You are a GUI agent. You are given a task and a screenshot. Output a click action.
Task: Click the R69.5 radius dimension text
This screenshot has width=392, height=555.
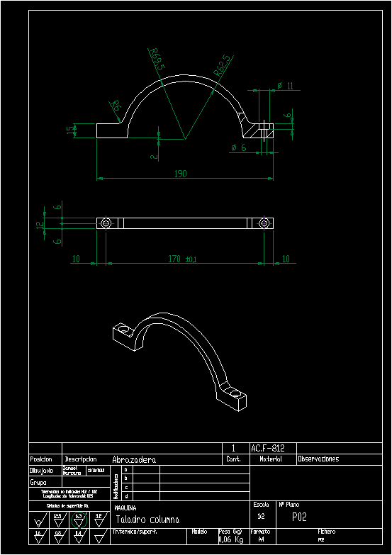point(157,59)
